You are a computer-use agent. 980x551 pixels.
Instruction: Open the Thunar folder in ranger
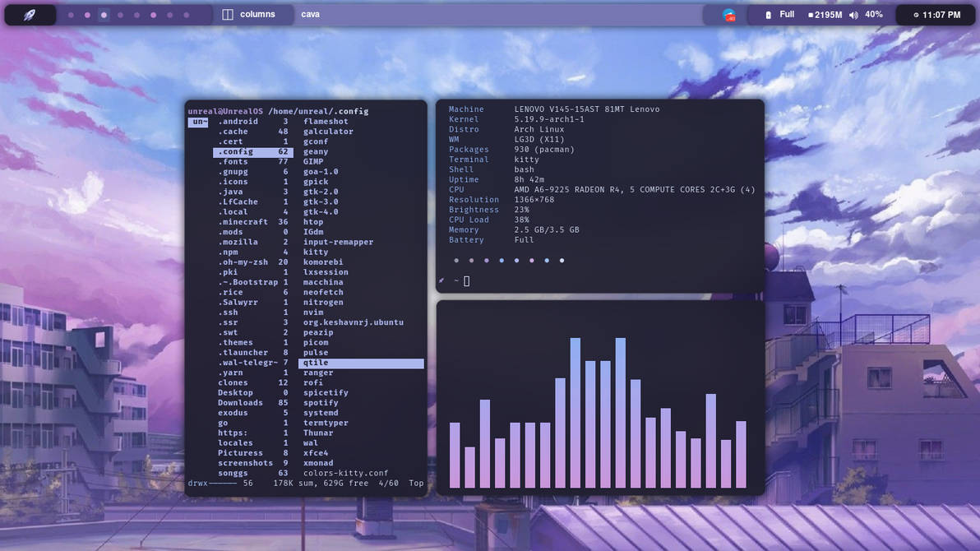click(x=318, y=433)
